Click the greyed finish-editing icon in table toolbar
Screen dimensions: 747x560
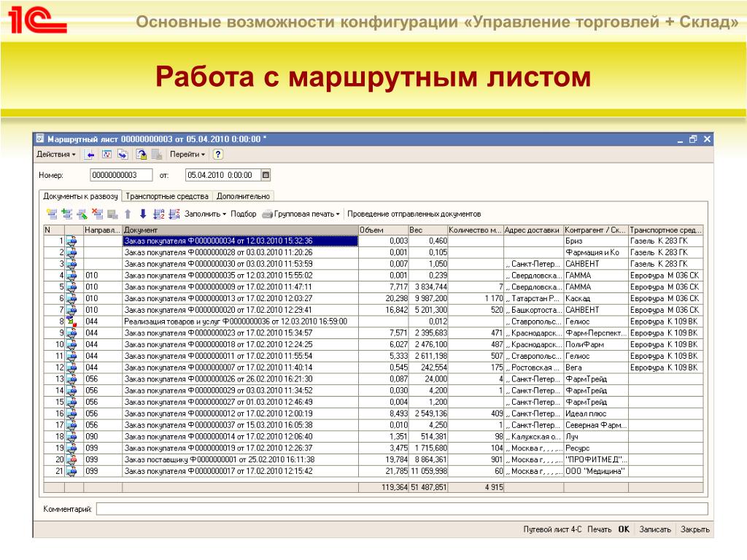pos(112,214)
